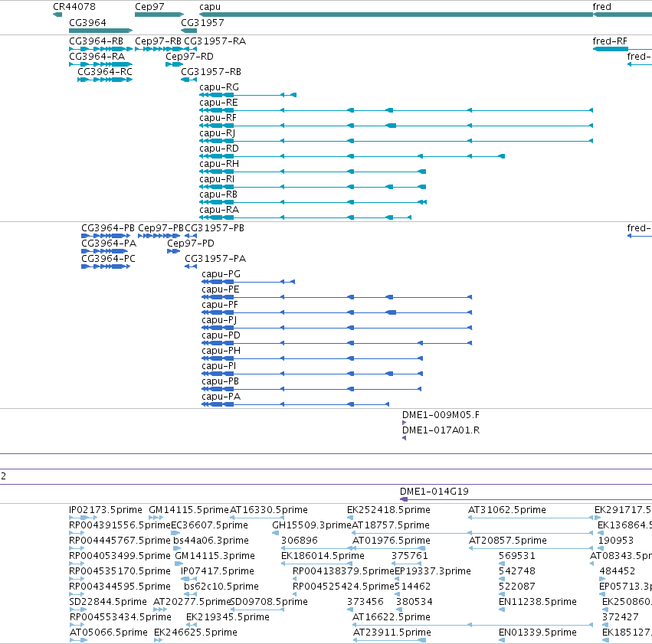Select transcript capu-RB

313,202
